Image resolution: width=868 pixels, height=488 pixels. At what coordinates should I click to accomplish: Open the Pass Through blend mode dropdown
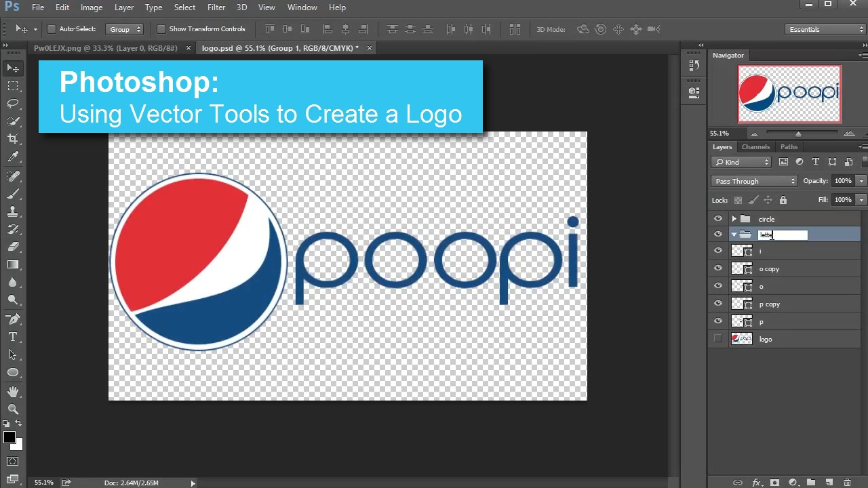tap(753, 180)
